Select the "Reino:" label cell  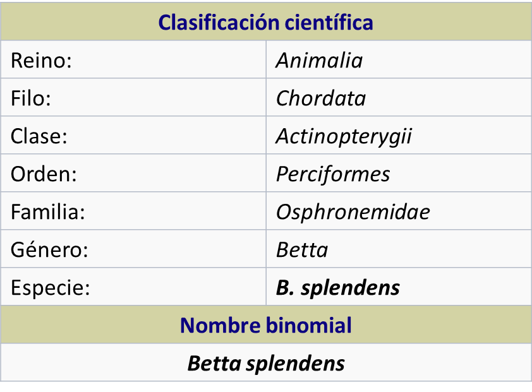coord(42,61)
